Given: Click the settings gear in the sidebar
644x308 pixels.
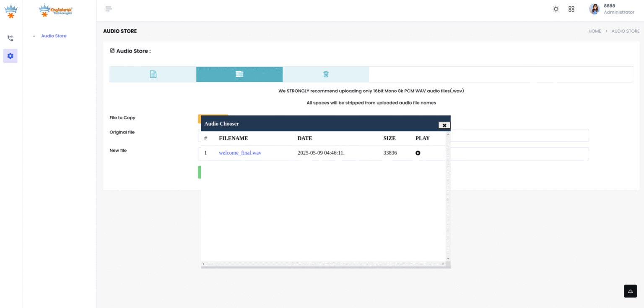Looking at the screenshot, I should 10,55.
